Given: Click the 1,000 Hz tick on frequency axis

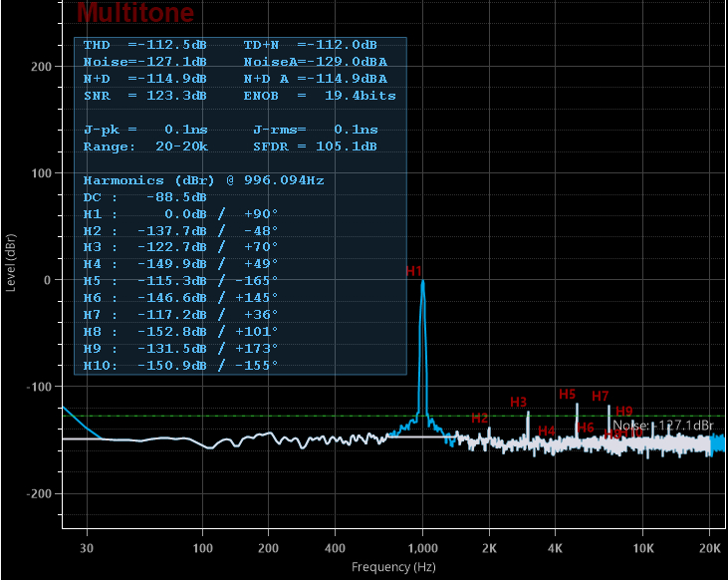Looking at the screenshot, I should (x=423, y=548).
